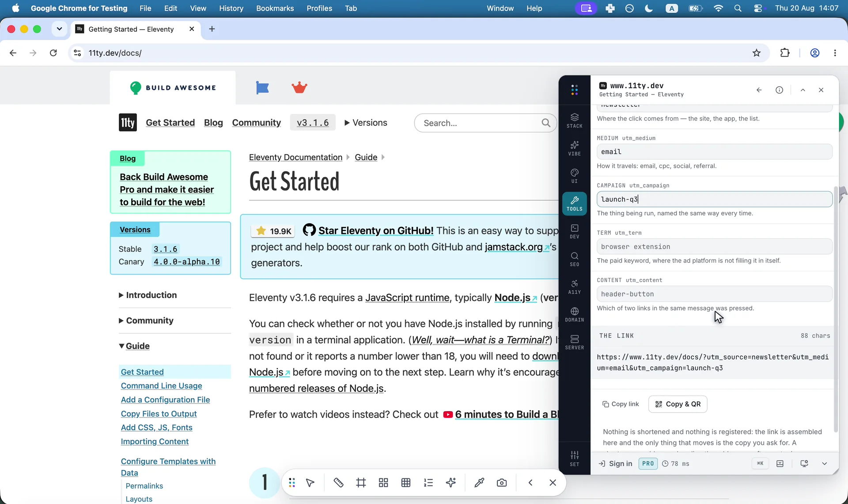The width and height of the screenshot is (848, 504).
Task: Click the search magnifier icon in site search
Action: tap(546, 123)
